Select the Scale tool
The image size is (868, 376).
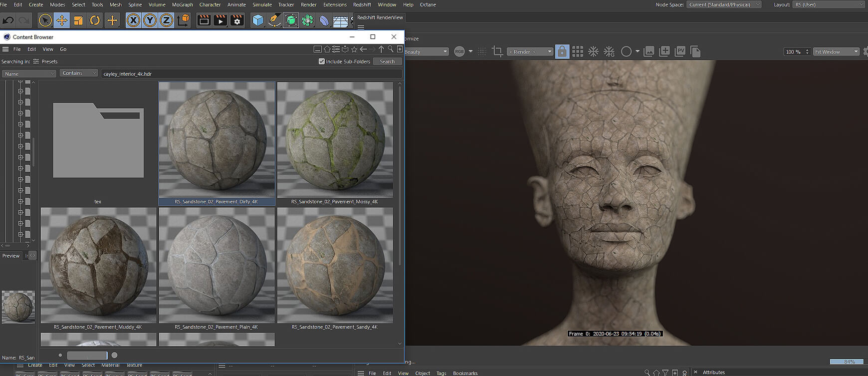(78, 20)
